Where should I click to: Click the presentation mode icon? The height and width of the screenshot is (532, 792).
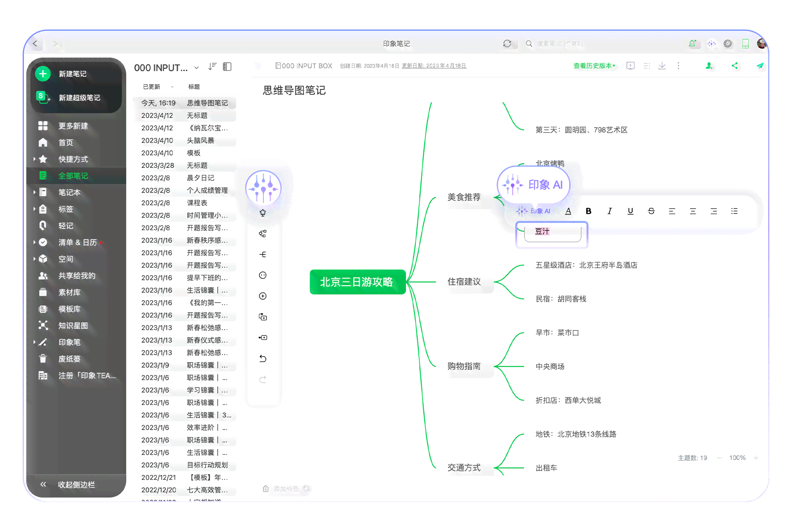630,66
